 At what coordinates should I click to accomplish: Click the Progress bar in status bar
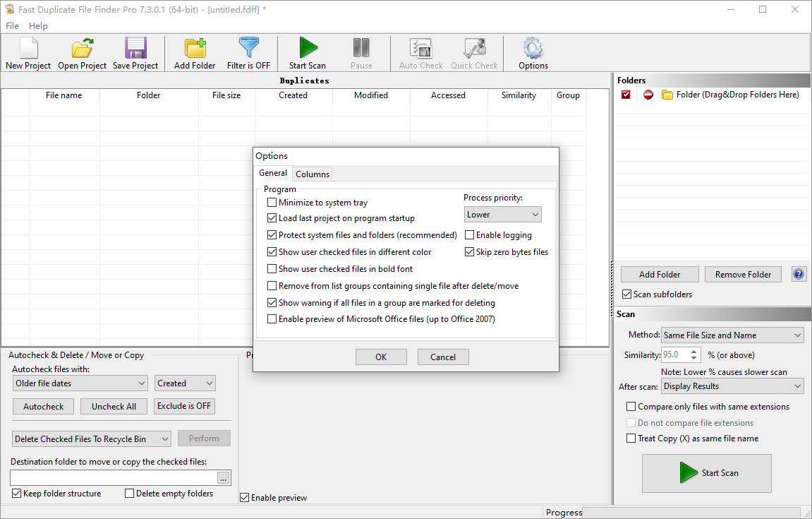click(691, 512)
